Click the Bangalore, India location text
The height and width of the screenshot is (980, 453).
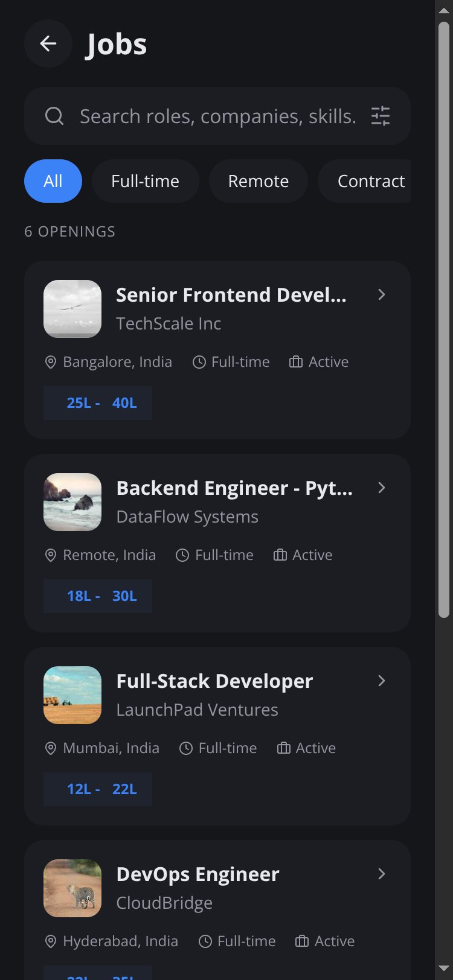point(117,362)
